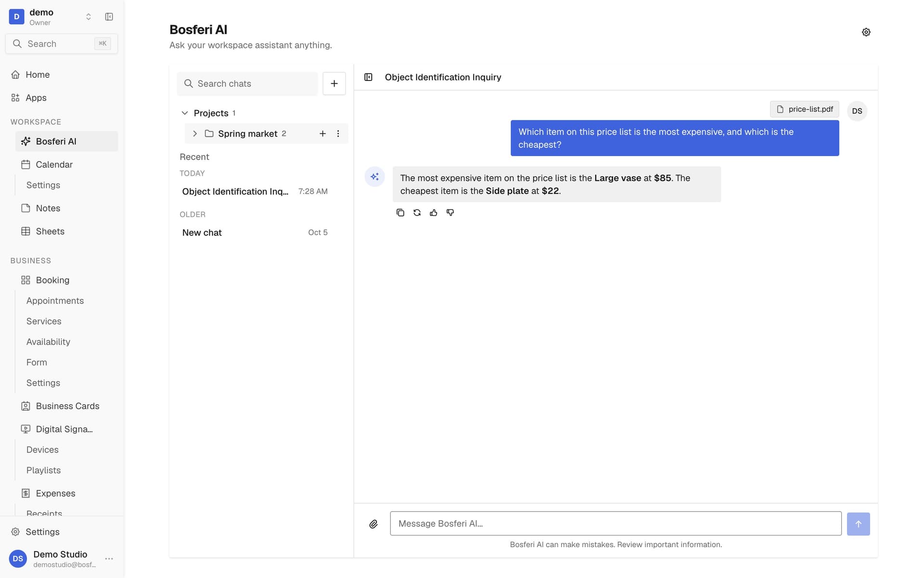This screenshot has height=578, width=924.
Task: Go to Services under Booking
Action: (x=44, y=322)
